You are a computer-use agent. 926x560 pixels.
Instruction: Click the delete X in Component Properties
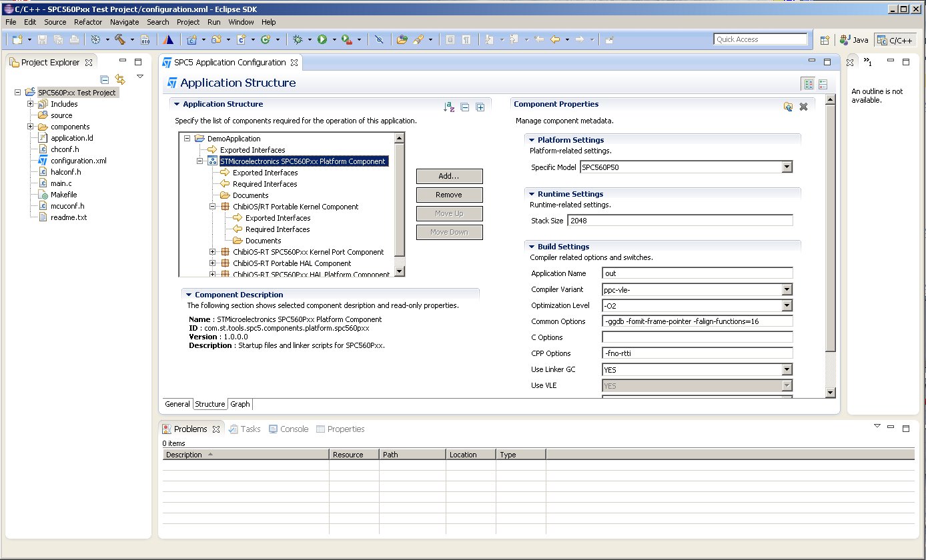[x=803, y=107]
